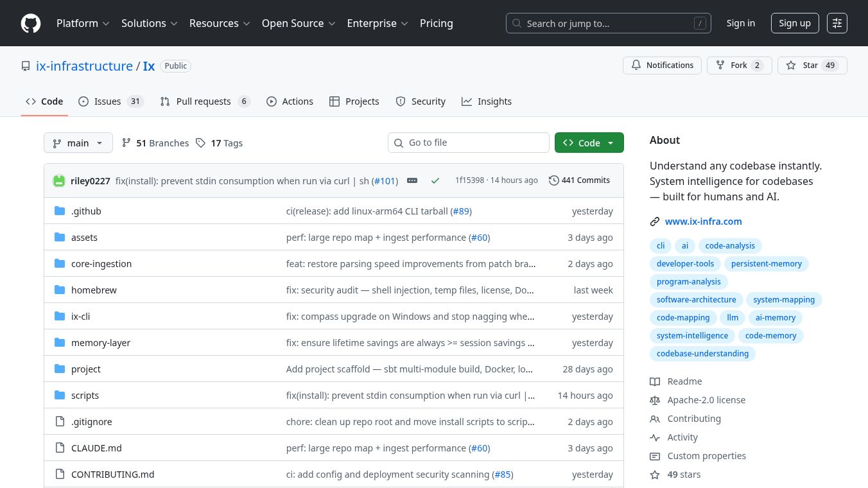Click riley0227 avatar in commit row

tap(59, 181)
